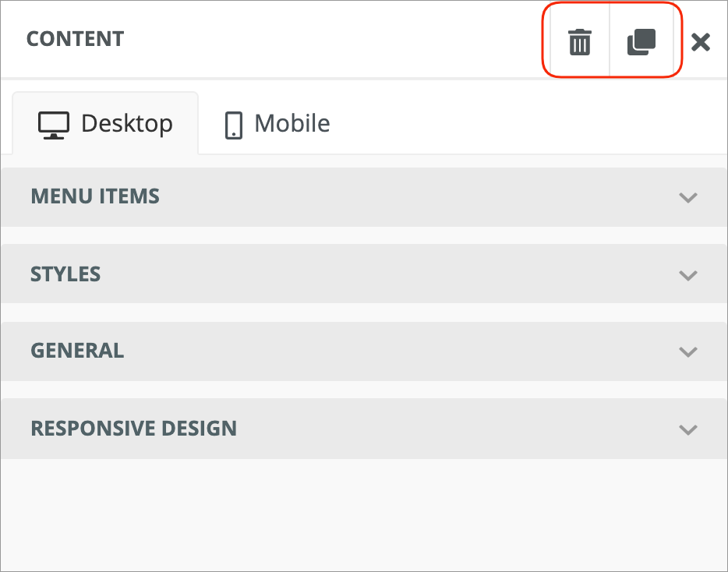Open the MENU ITEMS section label
This screenshot has width=728, height=572.
tap(95, 196)
